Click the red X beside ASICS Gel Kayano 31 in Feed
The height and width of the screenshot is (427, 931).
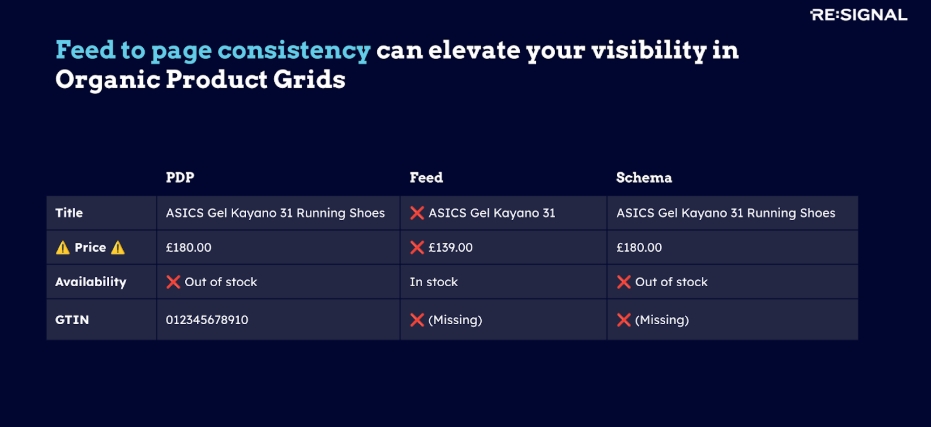[x=417, y=213]
